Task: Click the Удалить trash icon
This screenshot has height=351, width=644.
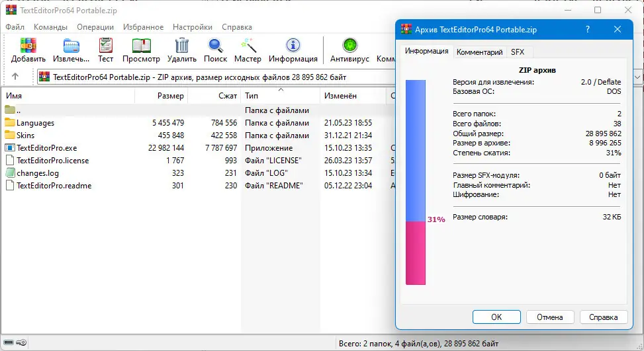Action: (x=181, y=46)
